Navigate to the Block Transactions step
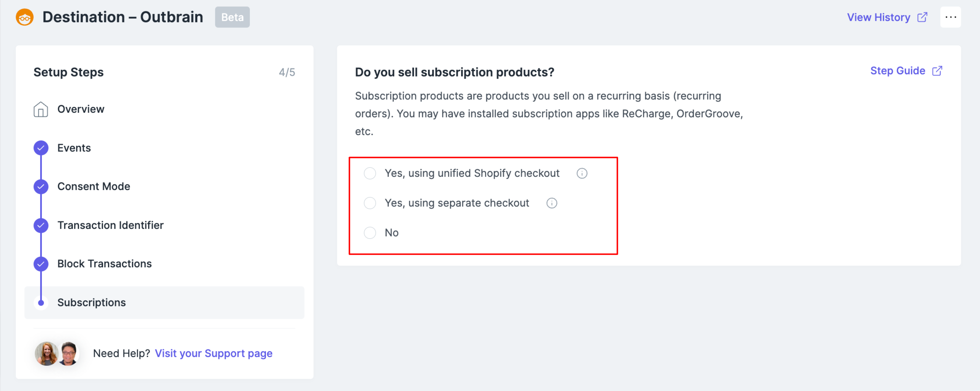The height and width of the screenshot is (391, 980). point(104,264)
